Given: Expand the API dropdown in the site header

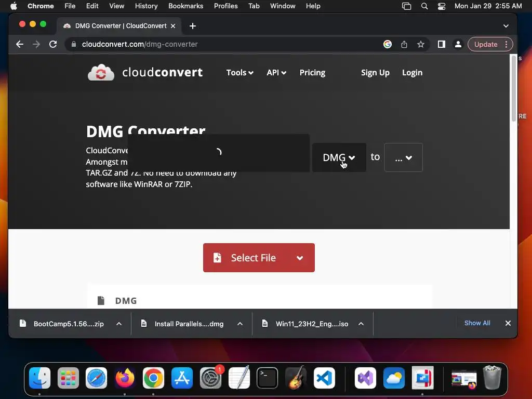Looking at the screenshot, I should coord(276,73).
